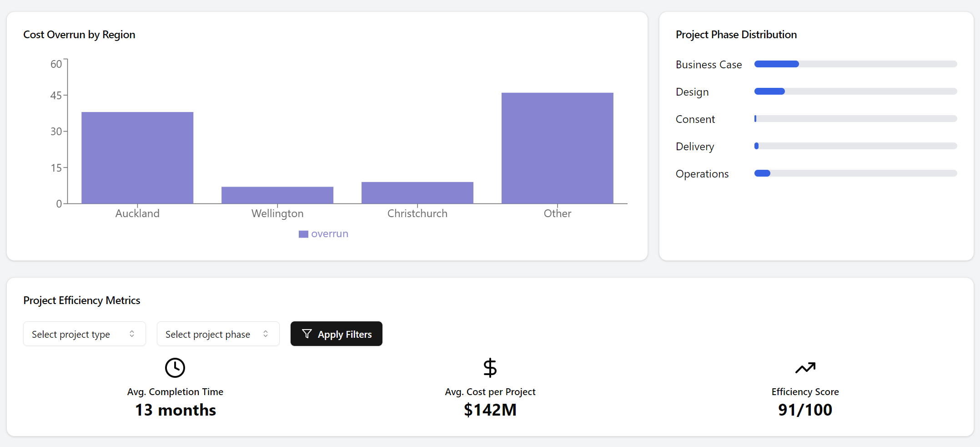Viewport: 980px width, 447px height.
Task: Click the trending-up arrow icon
Action: pyautogui.click(x=805, y=368)
